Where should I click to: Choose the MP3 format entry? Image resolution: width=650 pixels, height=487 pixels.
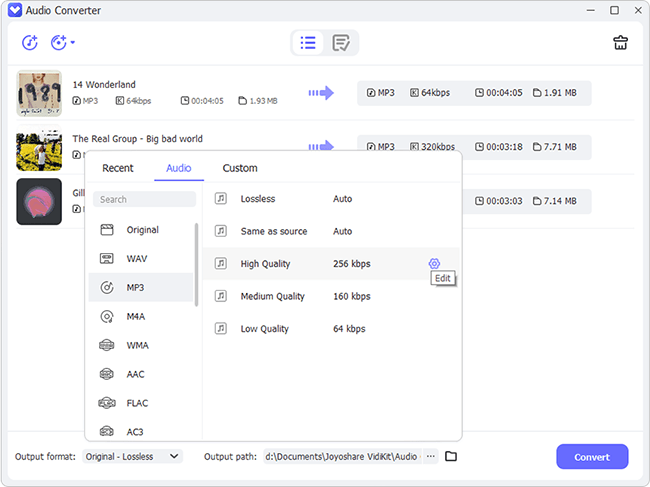coord(141,287)
